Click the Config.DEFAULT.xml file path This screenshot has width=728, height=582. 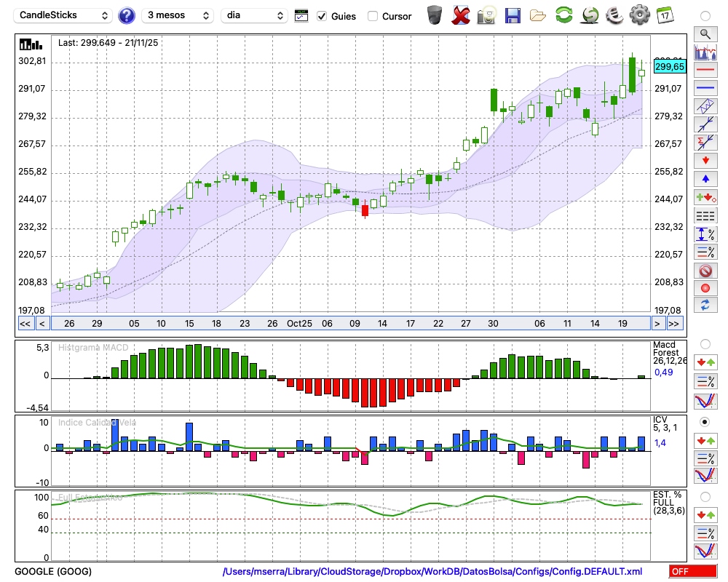coord(432,572)
